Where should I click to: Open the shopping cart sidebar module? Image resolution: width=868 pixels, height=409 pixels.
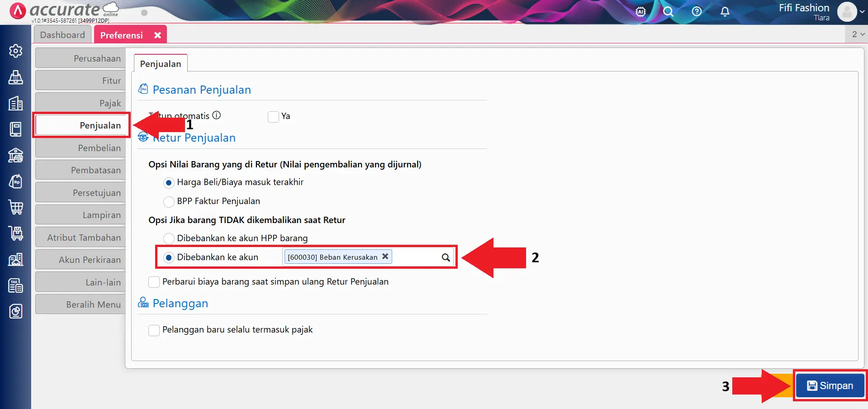[x=16, y=207]
